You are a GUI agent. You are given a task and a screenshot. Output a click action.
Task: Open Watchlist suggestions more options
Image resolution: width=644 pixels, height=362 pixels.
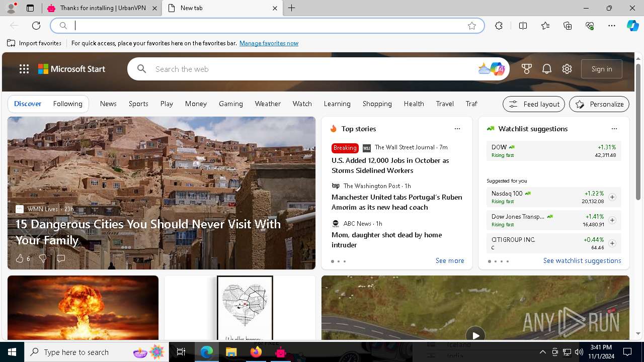[614, 129]
